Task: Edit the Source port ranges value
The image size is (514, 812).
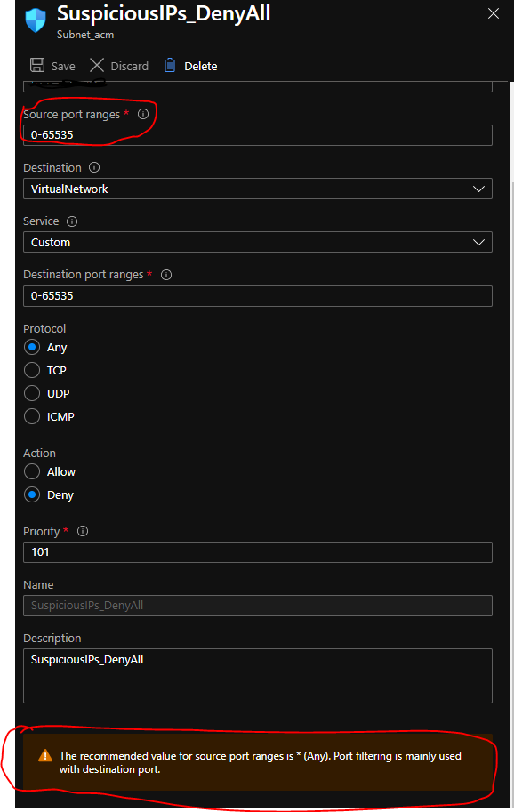Action: pyautogui.click(x=258, y=134)
